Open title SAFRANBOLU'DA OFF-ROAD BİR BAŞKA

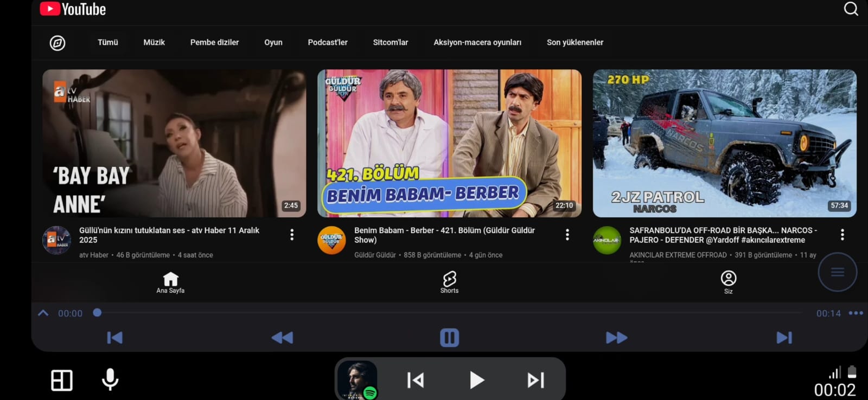coord(723,235)
